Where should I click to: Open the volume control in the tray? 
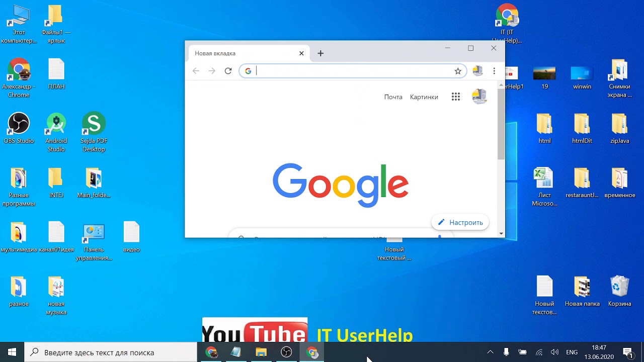tap(555, 352)
